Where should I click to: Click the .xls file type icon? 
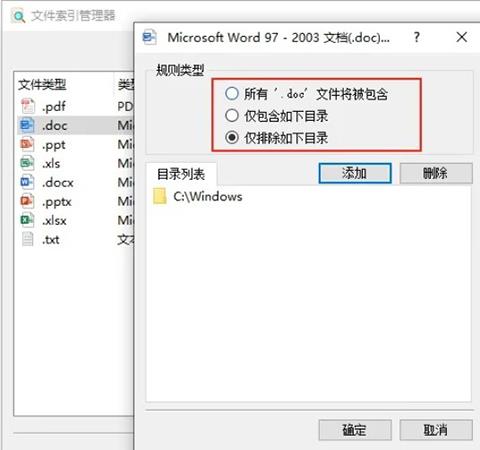click(27, 163)
